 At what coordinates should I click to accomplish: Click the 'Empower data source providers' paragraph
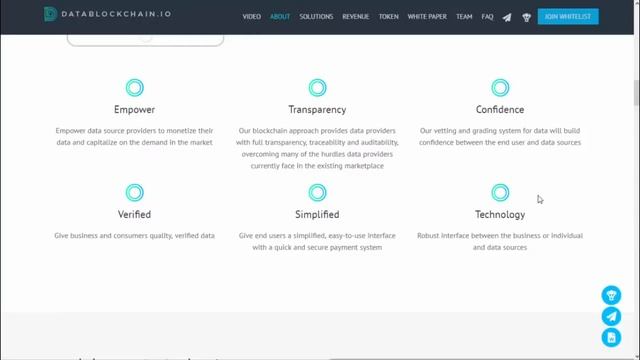[134, 137]
